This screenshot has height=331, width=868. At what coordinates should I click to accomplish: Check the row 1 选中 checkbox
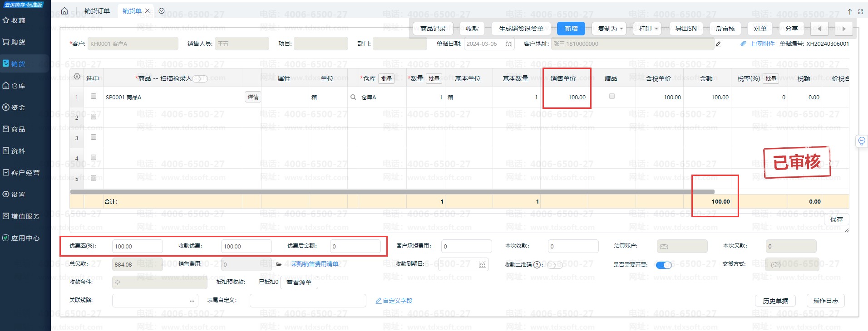point(94,96)
